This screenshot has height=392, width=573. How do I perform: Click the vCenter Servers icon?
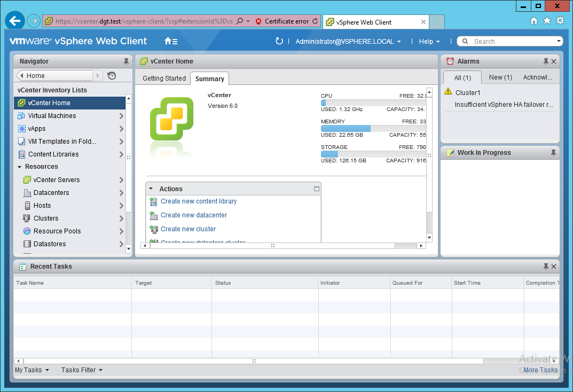click(x=27, y=180)
